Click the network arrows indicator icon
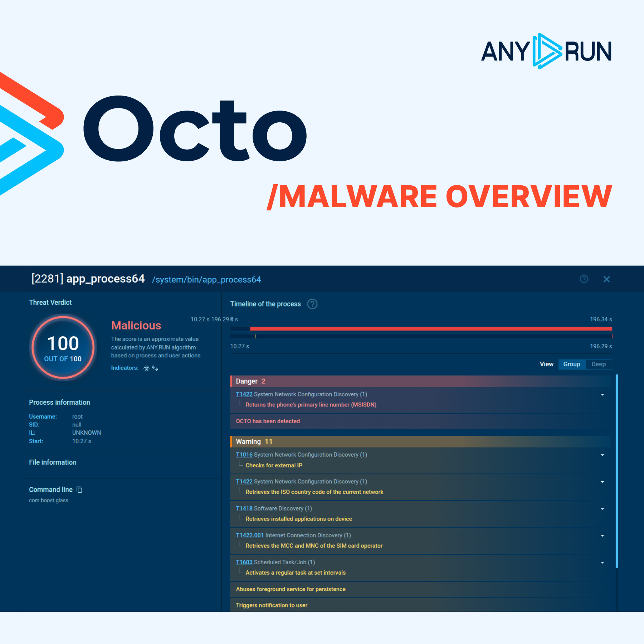The width and height of the screenshot is (644, 644). coord(155,368)
